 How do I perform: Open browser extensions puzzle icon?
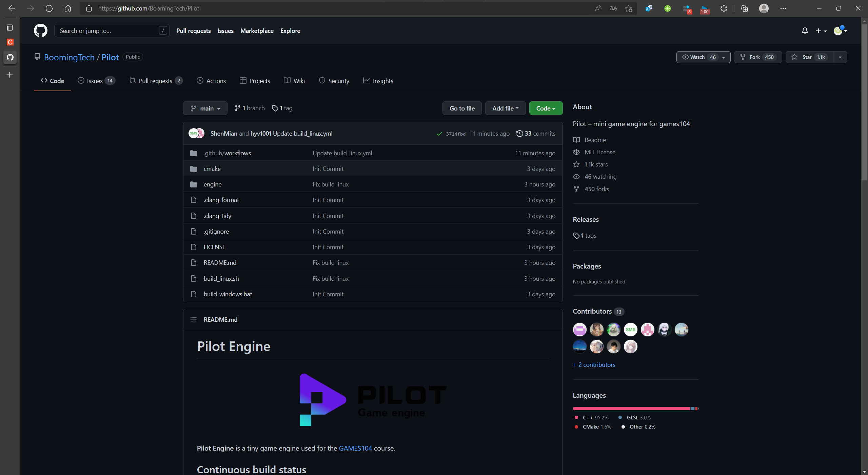(x=724, y=8)
